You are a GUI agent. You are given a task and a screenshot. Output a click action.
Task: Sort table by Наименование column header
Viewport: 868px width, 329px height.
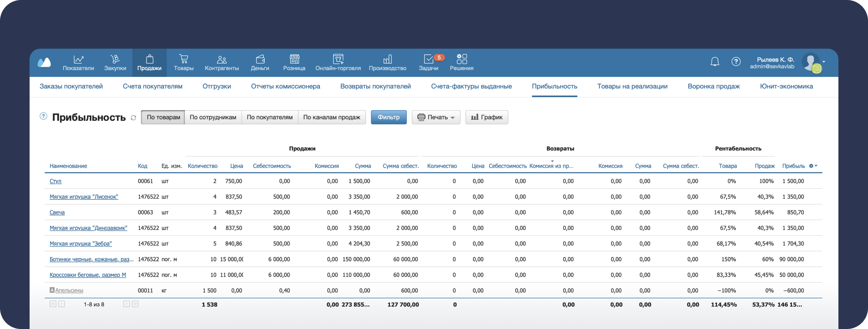[68, 166]
